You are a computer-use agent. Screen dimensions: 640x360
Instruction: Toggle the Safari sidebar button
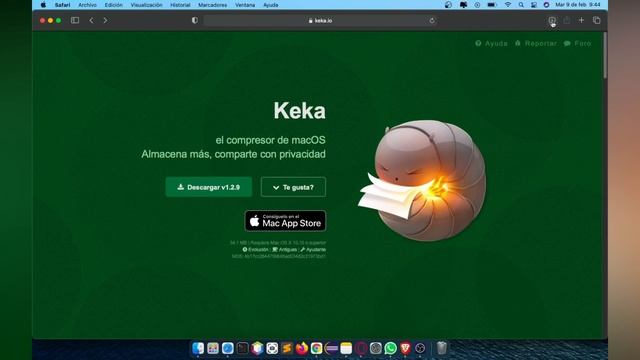pos(75,20)
